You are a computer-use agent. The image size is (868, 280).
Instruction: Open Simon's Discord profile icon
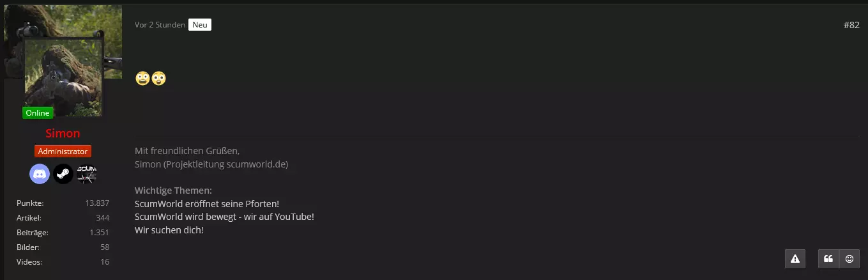click(40, 174)
